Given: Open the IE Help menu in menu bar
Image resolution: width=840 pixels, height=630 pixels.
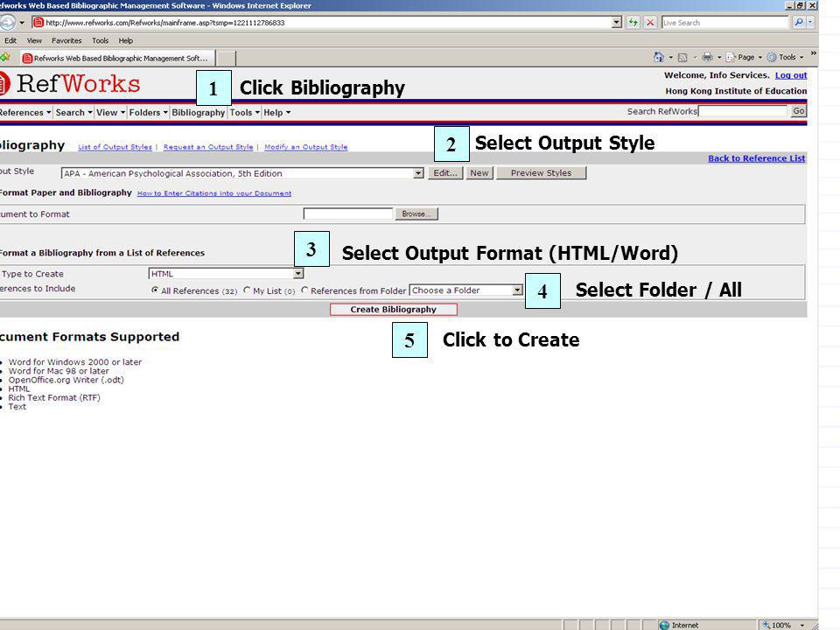Looking at the screenshot, I should pos(126,41).
